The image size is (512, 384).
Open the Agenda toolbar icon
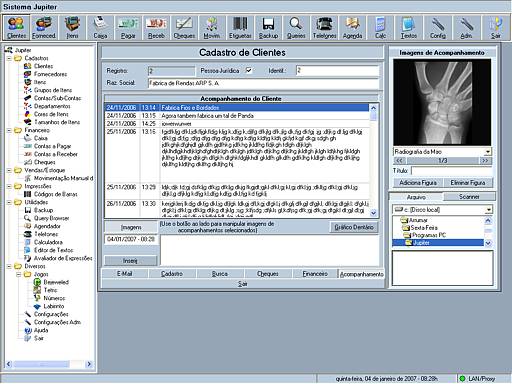(352, 27)
